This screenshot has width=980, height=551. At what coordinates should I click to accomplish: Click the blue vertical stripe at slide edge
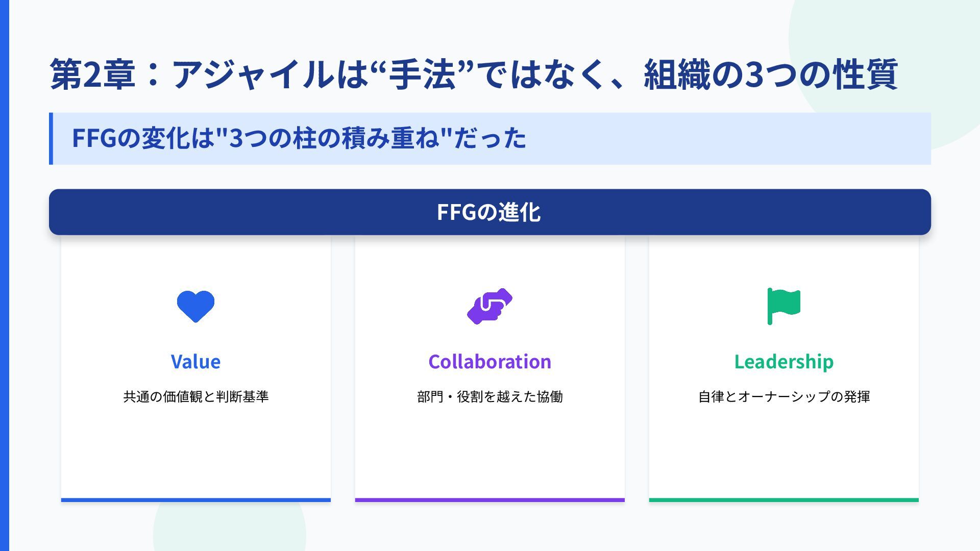tap(4, 275)
